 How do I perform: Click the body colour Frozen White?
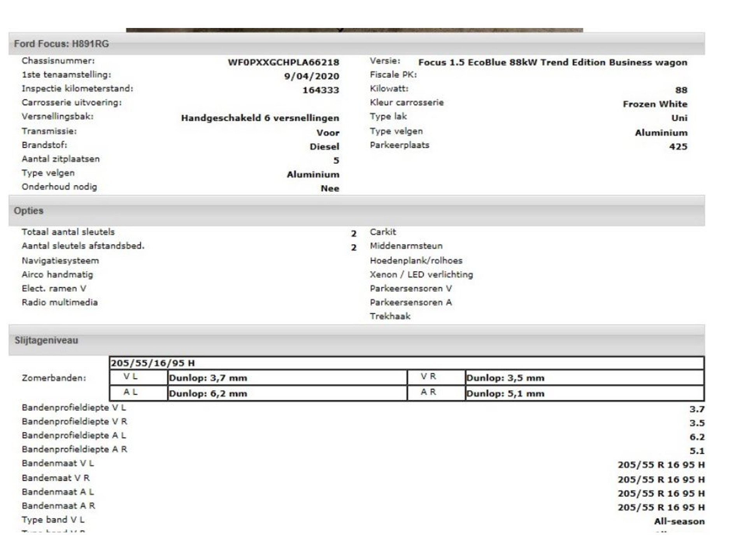(x=655, y=104)
